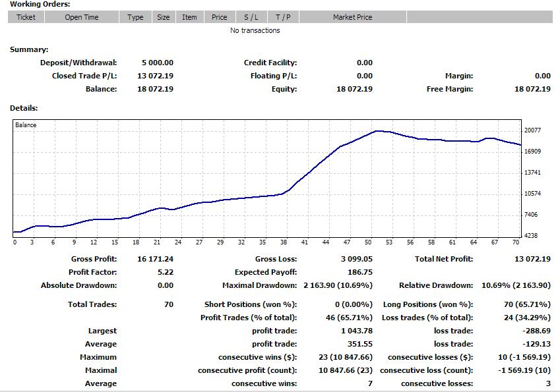
Task: Click the S / L column header
Action: [x=251, y=17]
